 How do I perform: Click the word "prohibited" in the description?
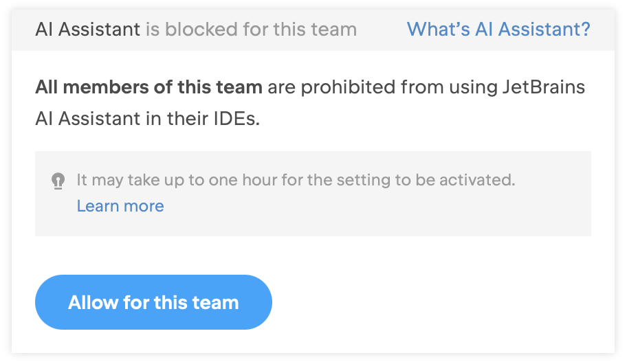click(x=348, y=87)
